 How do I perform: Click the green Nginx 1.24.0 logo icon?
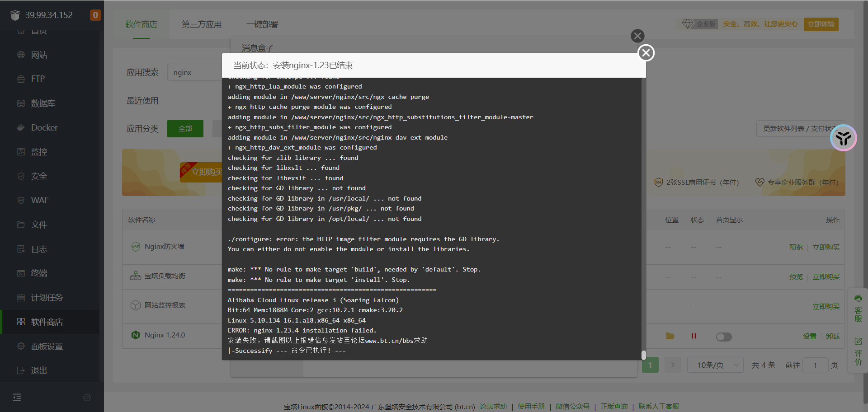pos(136,335)
